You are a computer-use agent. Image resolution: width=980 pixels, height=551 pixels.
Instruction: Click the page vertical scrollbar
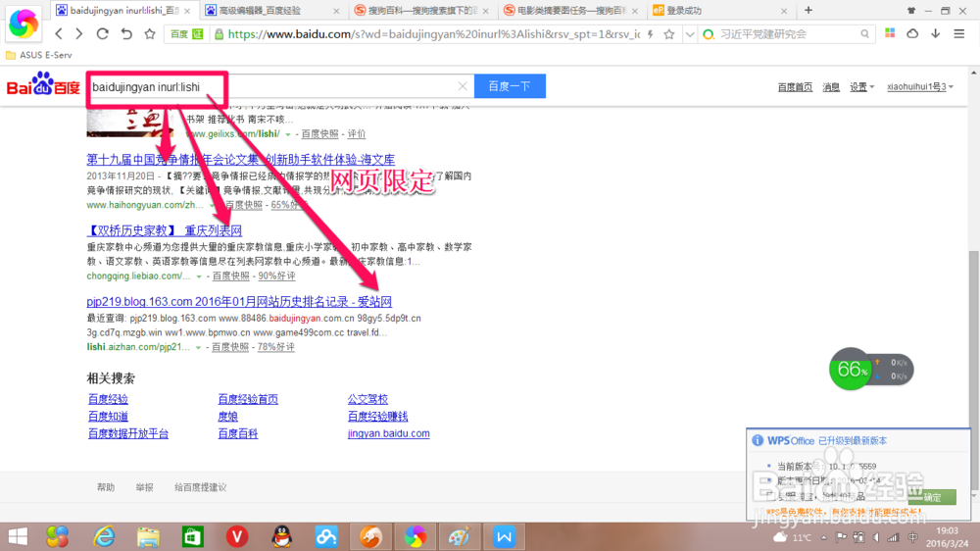tap(974, 369)
